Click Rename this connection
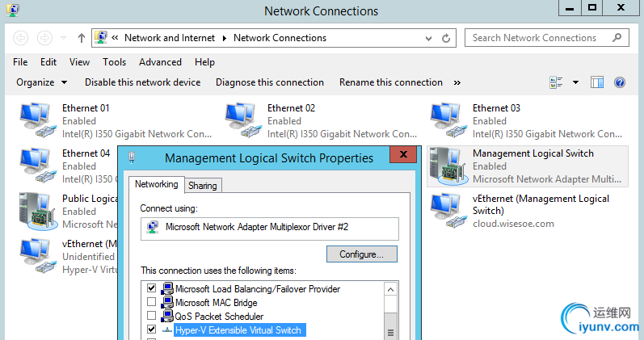644x340 pixels. click(391, 82)
